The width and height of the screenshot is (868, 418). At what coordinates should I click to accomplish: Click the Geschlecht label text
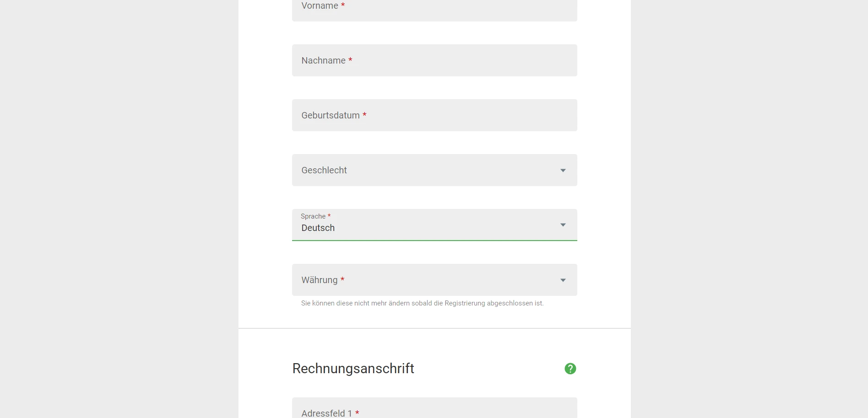coord(324,170)
